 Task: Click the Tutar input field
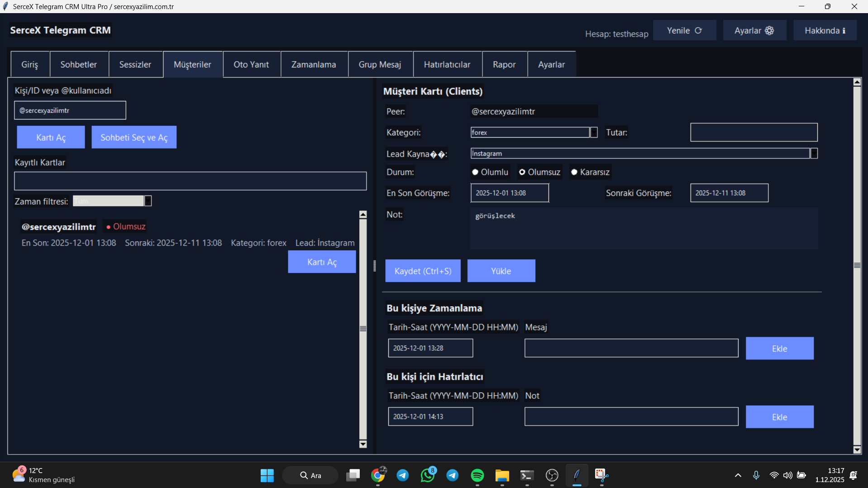coord(754,132)
